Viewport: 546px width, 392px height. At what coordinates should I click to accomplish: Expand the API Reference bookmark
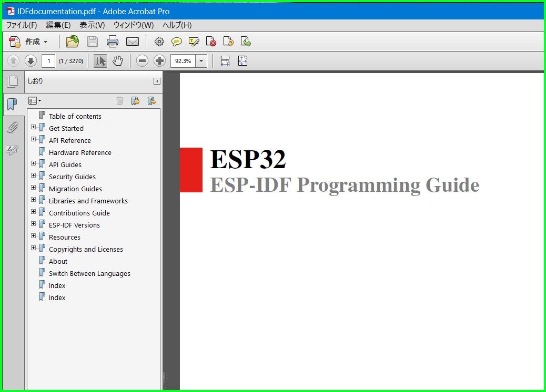tap(34, 140)
